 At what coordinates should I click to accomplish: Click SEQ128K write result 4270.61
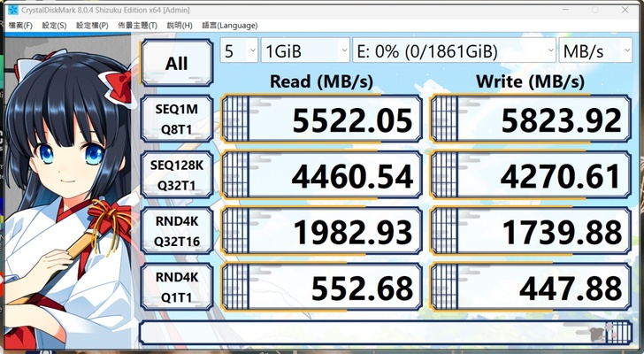pos(531,174)
